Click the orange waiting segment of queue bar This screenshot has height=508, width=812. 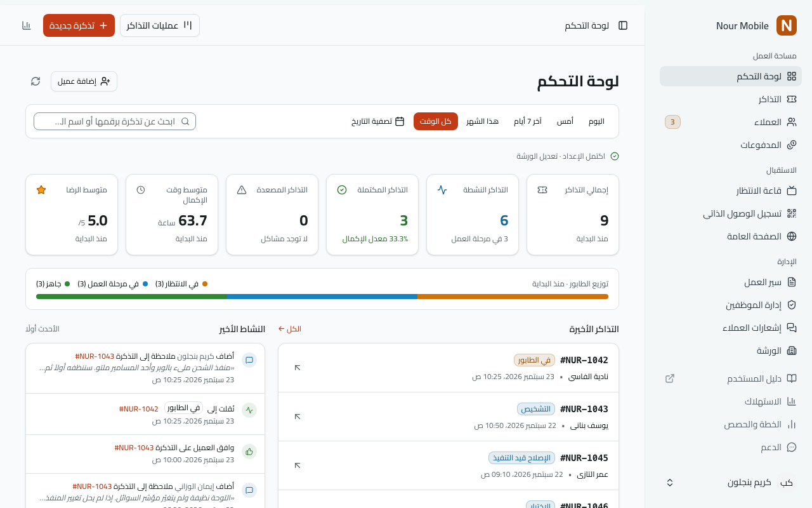[x=513, y=297]
